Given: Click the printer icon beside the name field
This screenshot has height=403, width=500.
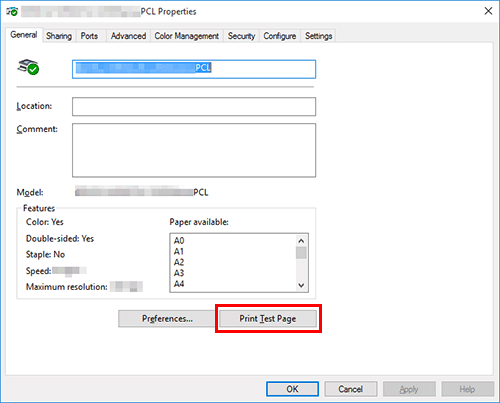Looking at the screenshot, I should pos(28,67).
